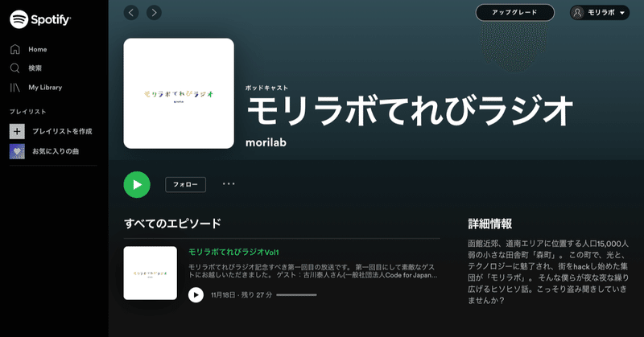Open the three-dot more options menu
The height and width of the screenshot is (337, 644).
[x=229, y=184]
